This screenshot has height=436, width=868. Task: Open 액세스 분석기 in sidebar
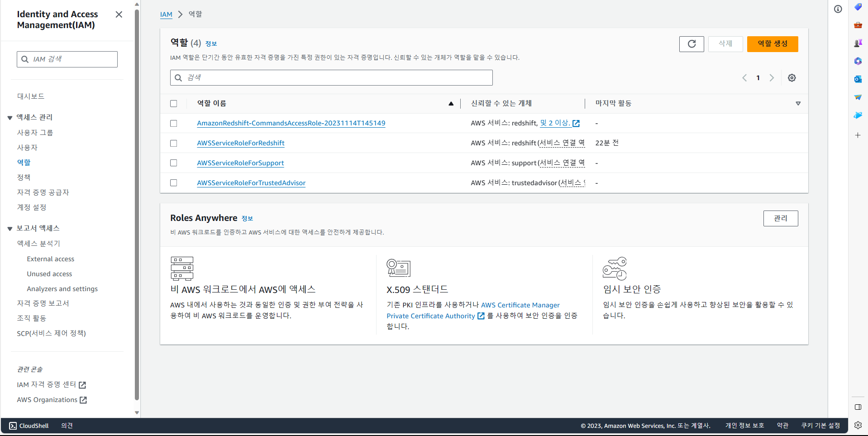[38, 244]
